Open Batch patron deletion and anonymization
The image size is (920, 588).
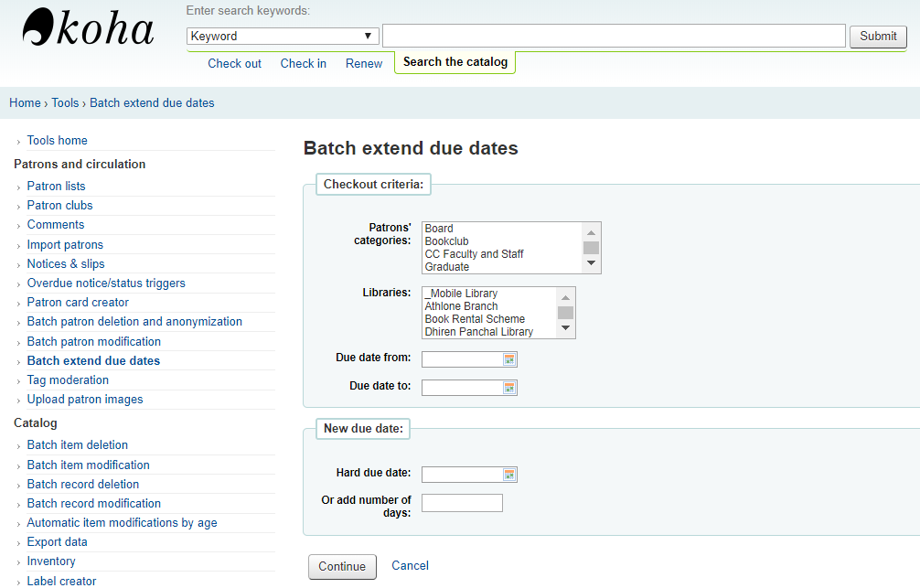(x=134, y=322)
